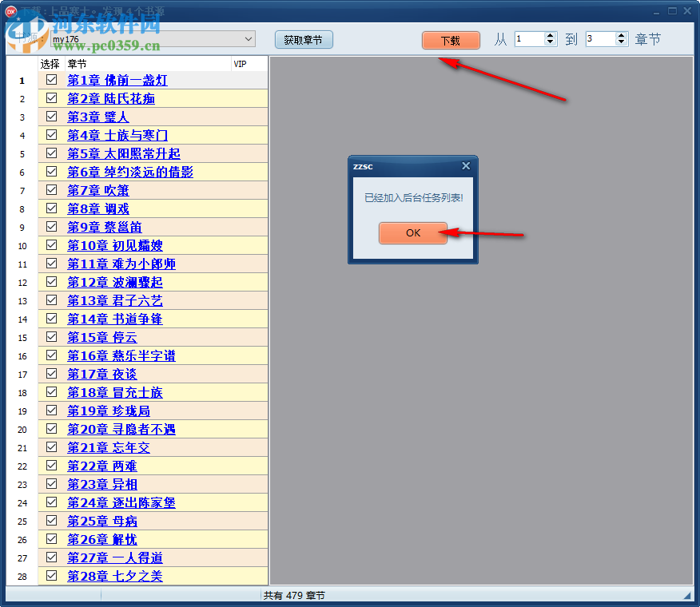Increase the 从 start chapter value
700x607 pixels.
tap(551, 35)
